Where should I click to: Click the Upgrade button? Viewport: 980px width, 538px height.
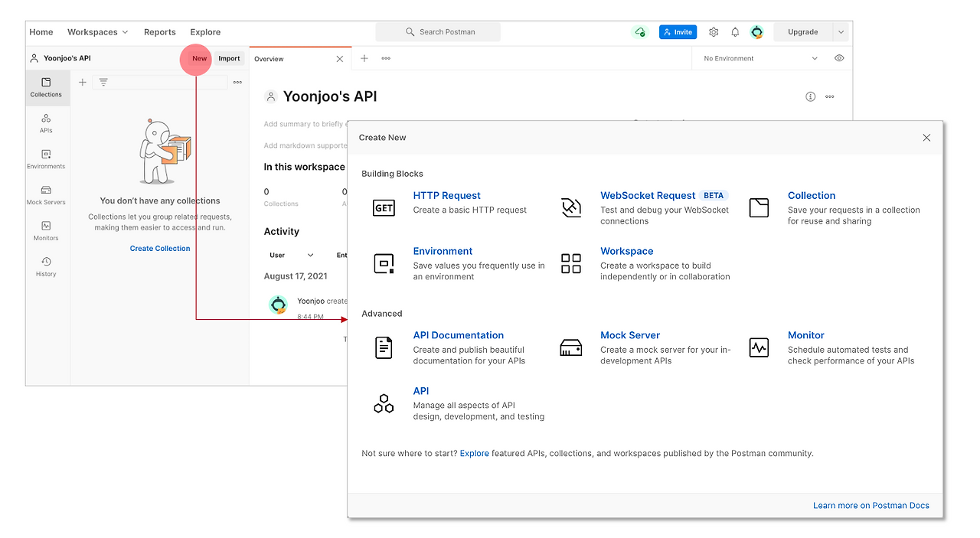803,32
